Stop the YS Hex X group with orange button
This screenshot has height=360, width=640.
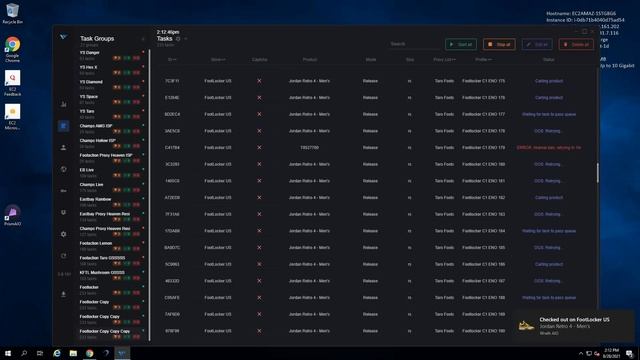coord(117,73)
